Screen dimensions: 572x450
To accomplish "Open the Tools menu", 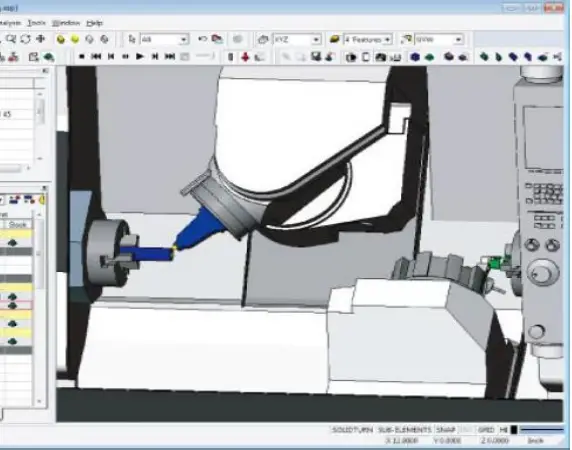I will (x=36, y=23).
